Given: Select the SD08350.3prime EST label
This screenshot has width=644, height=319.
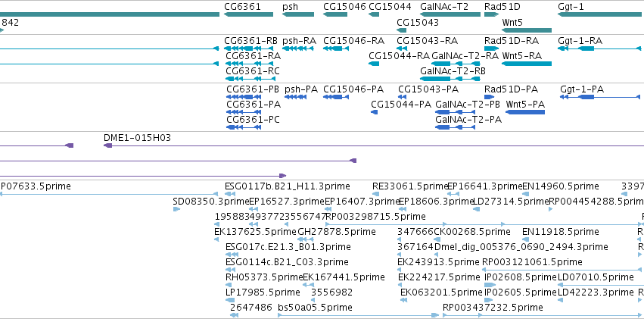Looking at the screenshot, I should (211, 202).
